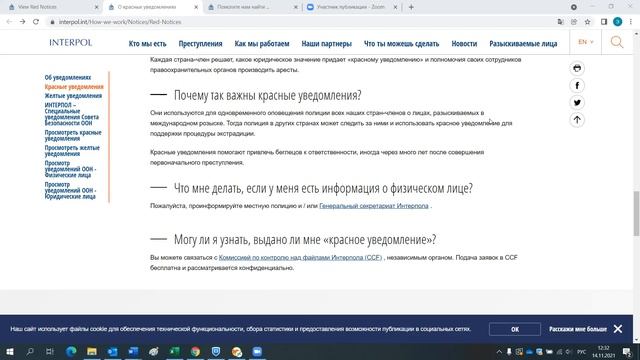The height and width of the screenshot is (360, 640).
Task: Share the page on Facebook
Action: click(577, 85)
